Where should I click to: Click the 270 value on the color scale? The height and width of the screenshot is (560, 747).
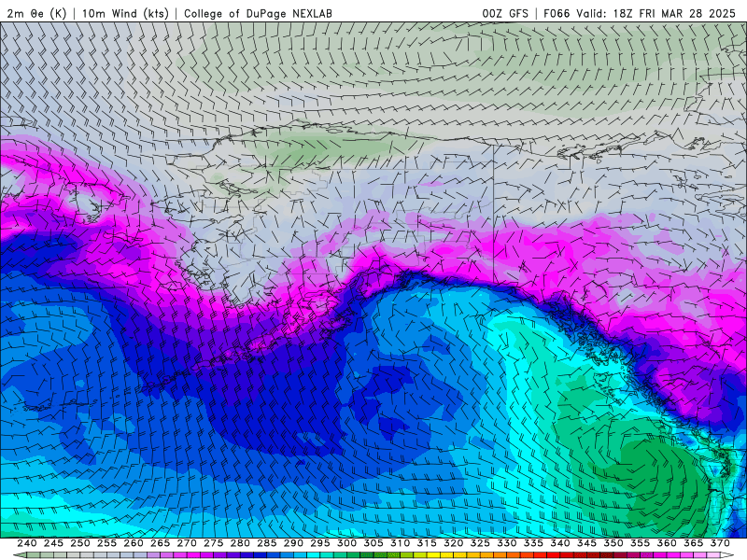click(x=187, y=543)
